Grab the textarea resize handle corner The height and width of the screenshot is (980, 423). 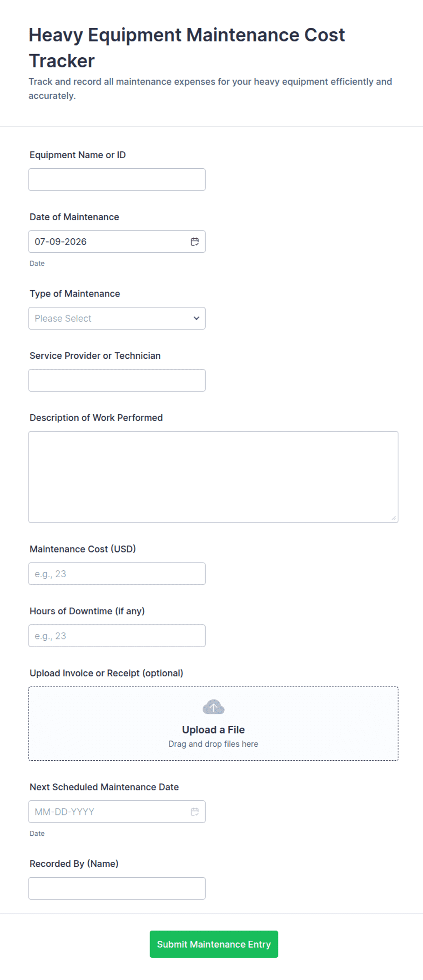tap(393, 518)
